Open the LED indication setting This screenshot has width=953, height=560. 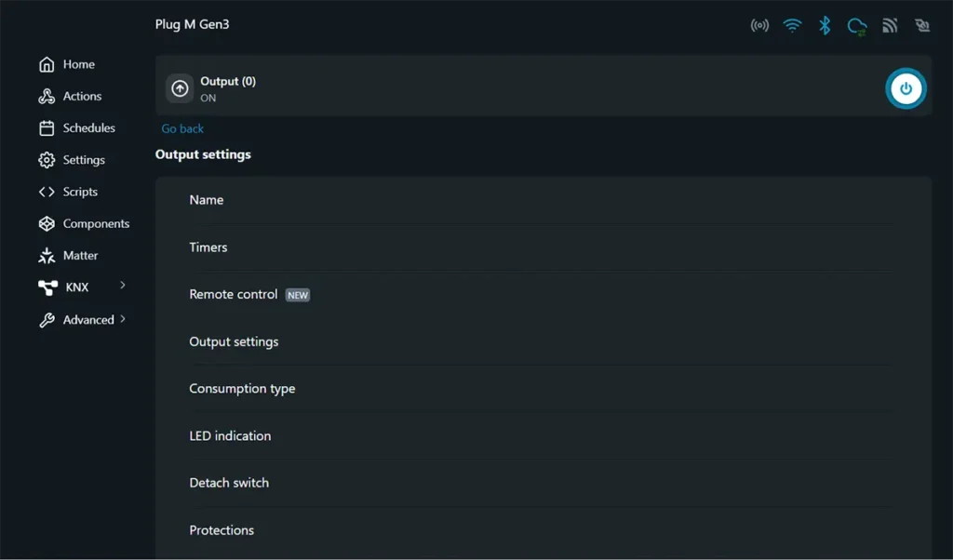230,436
